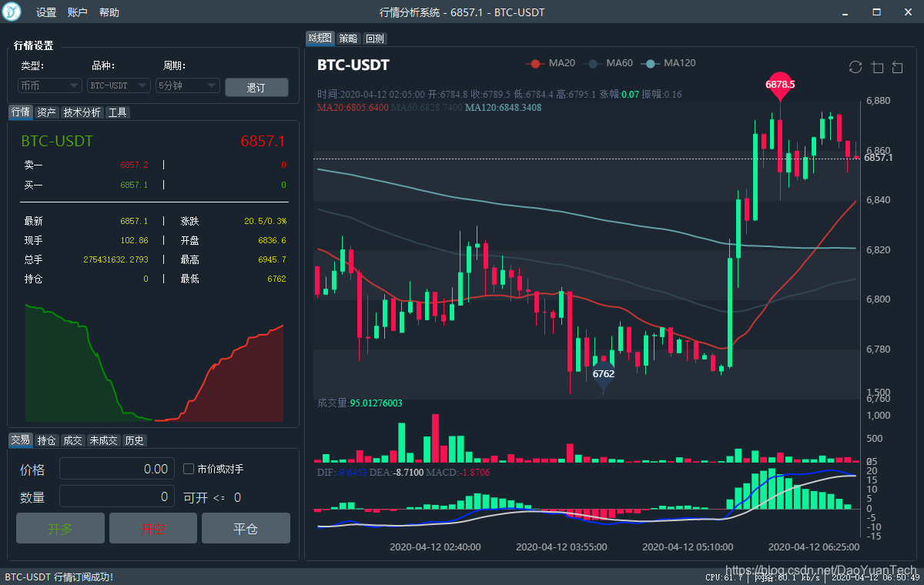
Task: Toggle the MA60 legend line
Action: [608, 63]
